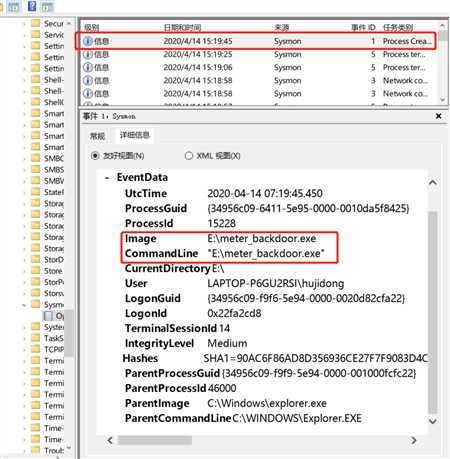Click the Store folder icon
Viewport: 450px width, 459px height.
click(35, 271)
